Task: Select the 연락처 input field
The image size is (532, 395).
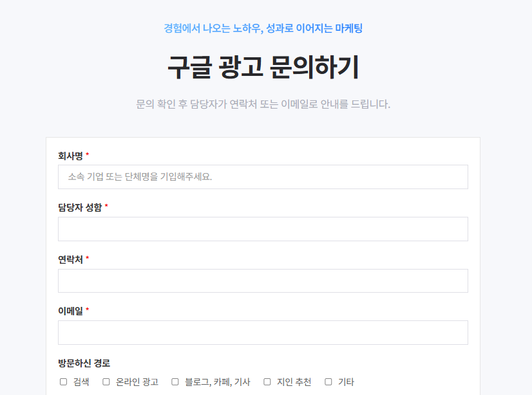Action: click(263, 281)
